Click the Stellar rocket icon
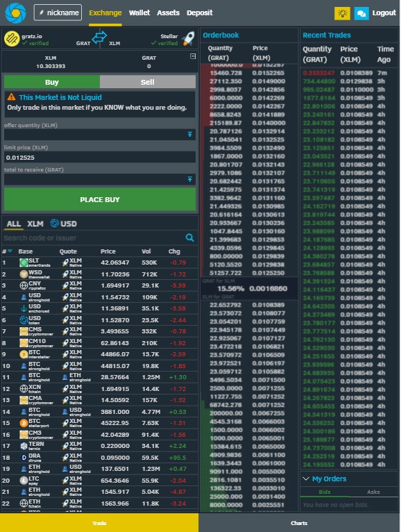Viewport: 401px width, 532px height. [x=189, y=39]
